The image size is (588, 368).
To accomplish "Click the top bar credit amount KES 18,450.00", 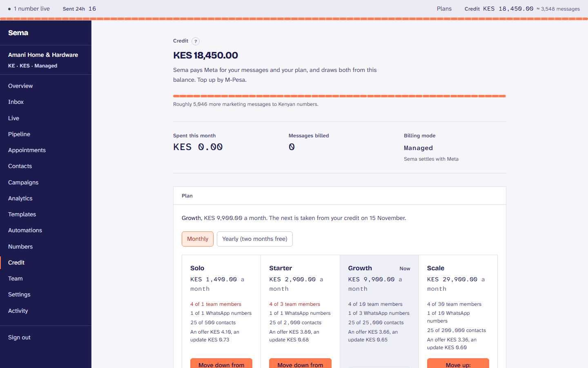I will [x=508, y=9].
